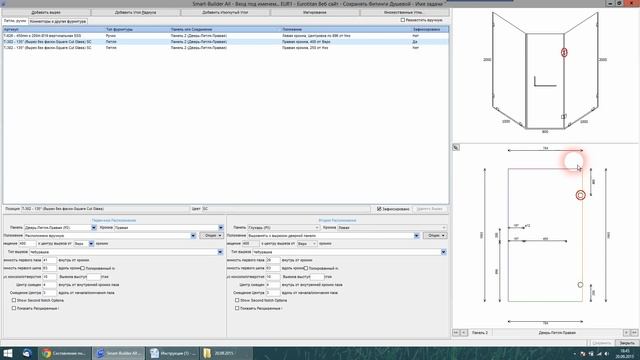Go to previous panel arrow
The width and height of the screenshot is (640, 360).
tap(464, 333)
